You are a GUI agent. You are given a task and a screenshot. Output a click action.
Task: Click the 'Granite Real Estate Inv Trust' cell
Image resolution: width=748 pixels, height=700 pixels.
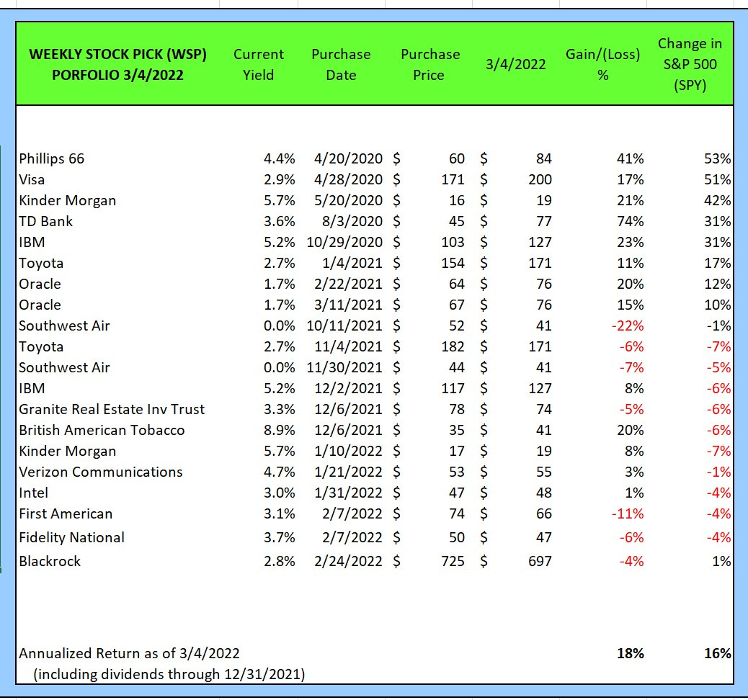[x=112, y=409]
